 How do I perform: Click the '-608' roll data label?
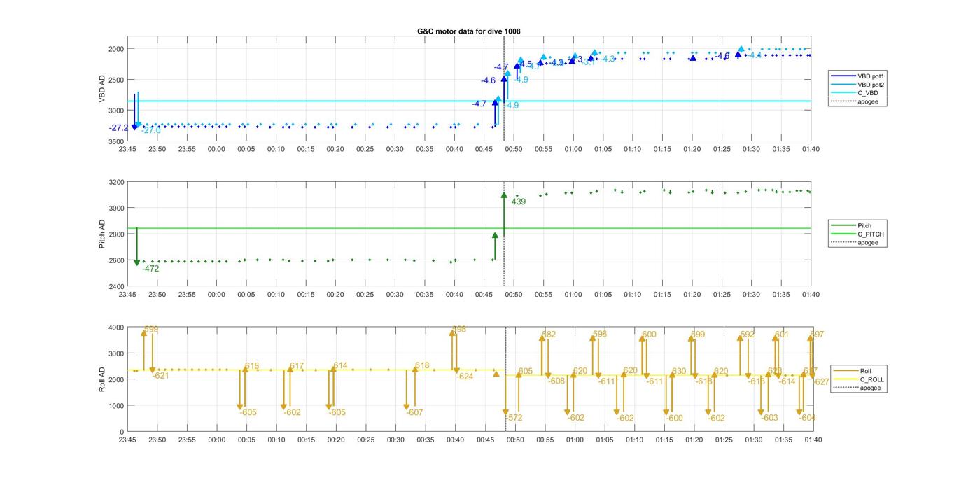556,381
